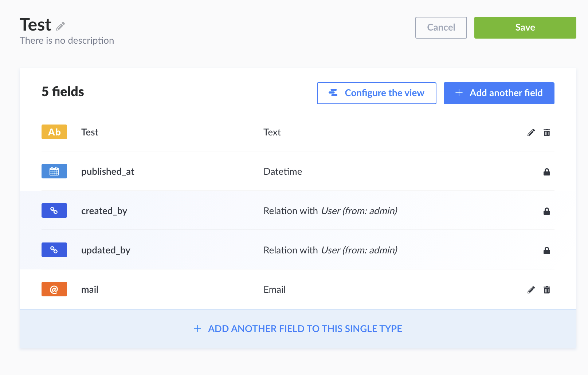
Task: Edit the mail email field
Action: [x=531, y=290]
